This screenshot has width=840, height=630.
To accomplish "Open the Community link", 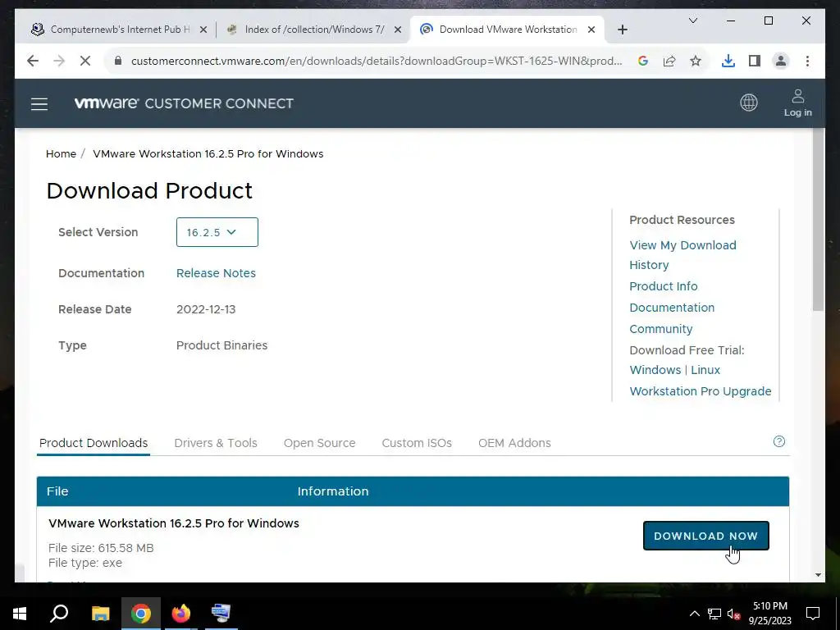I will [x=660, y=329].
